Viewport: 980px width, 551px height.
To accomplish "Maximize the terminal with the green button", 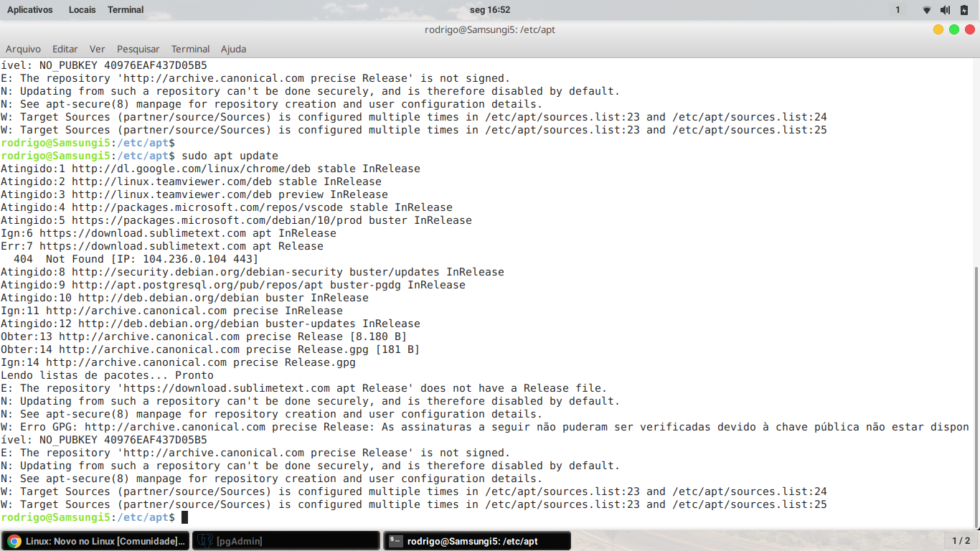I will click(x=954, y=29).
